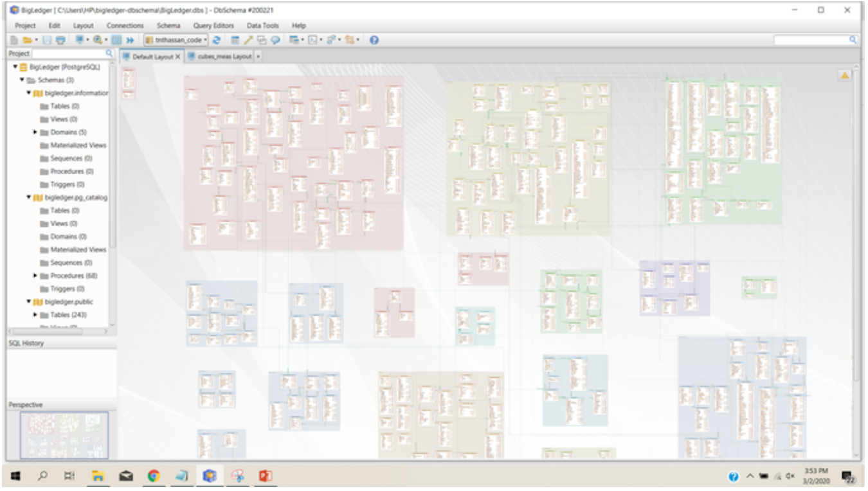This screenshot has width=868, height=491.
Task: Expand the Tables (243) folder
Action: [x=35, y=315]
